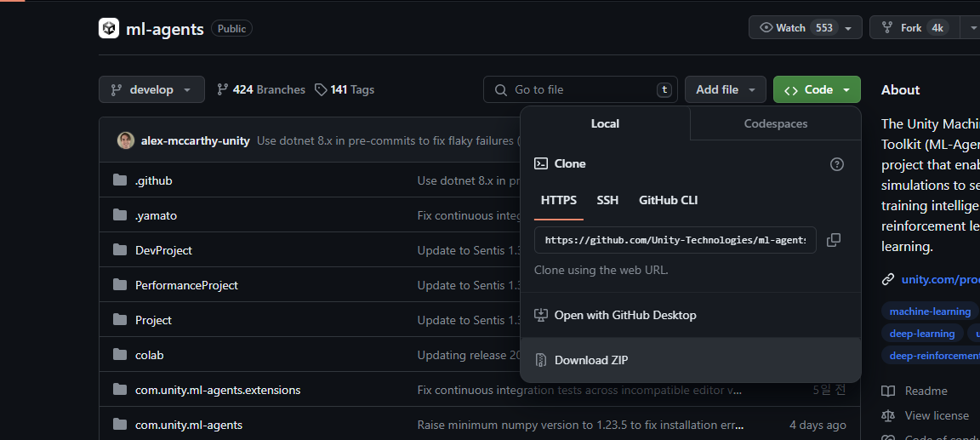Open the .github folder
The image size is (980, 440).
pos(154,180)
